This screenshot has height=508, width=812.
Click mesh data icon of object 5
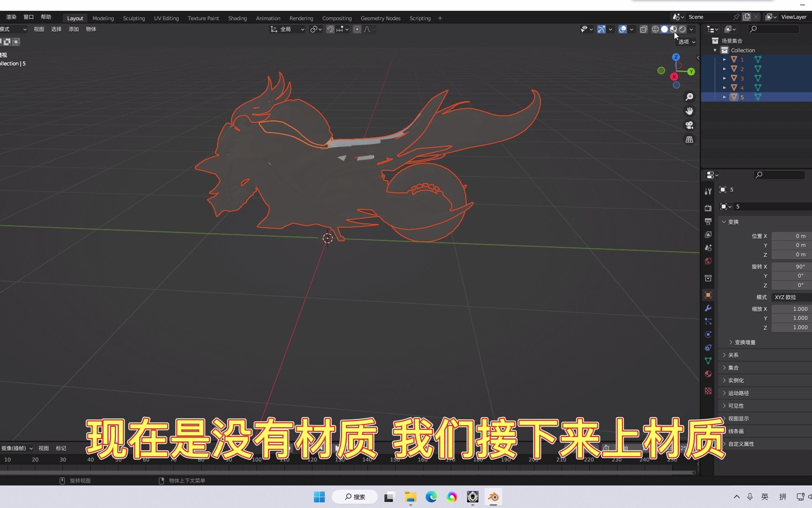[x=758, y=97]
